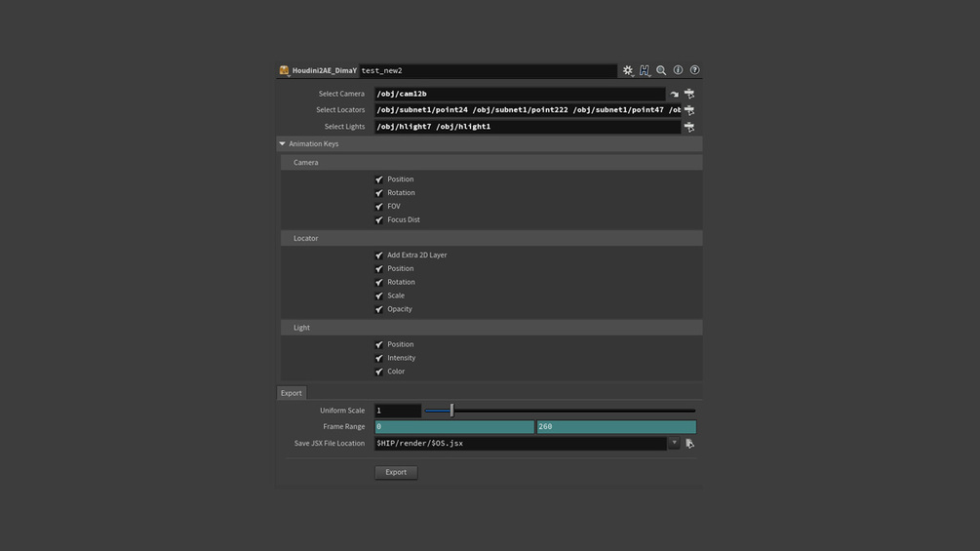Toggle Camera Position checkbox
980x551 pixels.
tap(378, 179)
